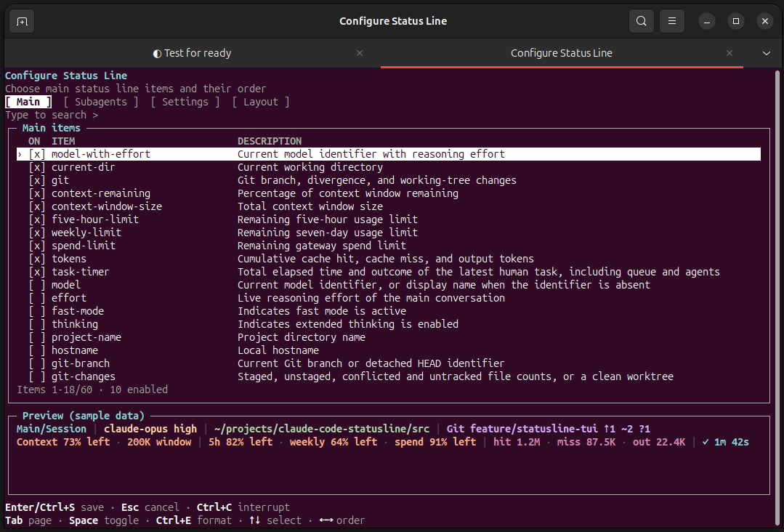Click the 'Ctrl+E format' hint
Screen dimensions: 784x532
pyautogui.click(x=193, y=520)
